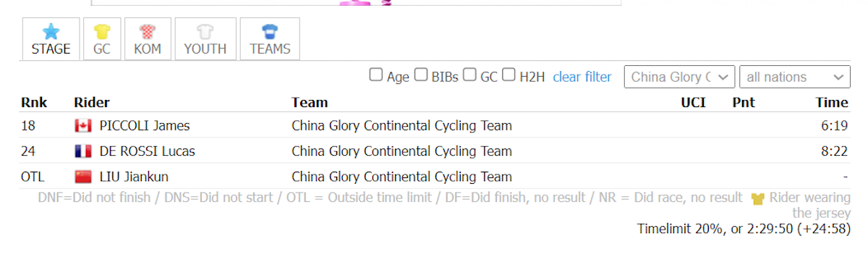Click the blue star STAGE icon

tap(51, 31)
